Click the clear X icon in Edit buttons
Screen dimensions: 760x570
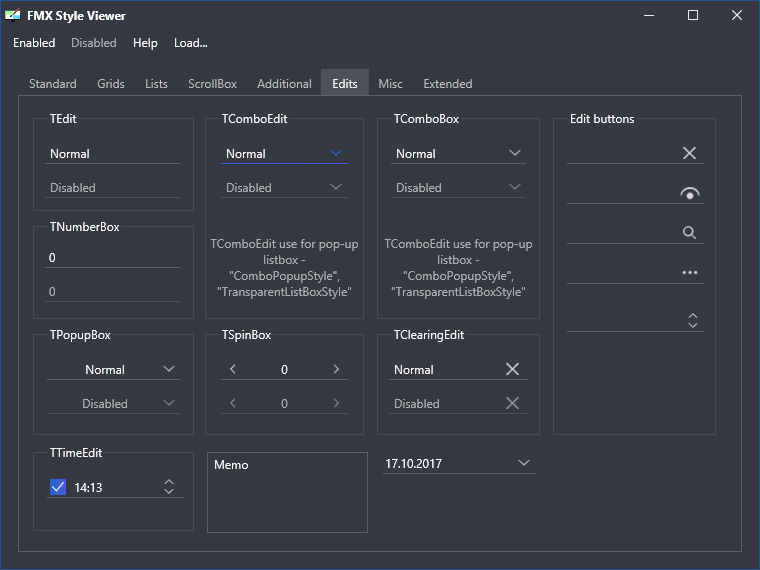tap(689, 153)
